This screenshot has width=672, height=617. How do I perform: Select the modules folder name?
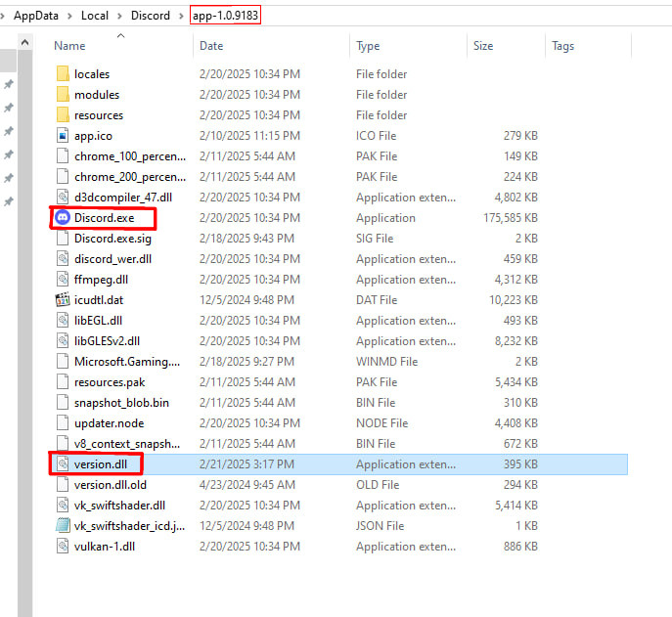97,94
